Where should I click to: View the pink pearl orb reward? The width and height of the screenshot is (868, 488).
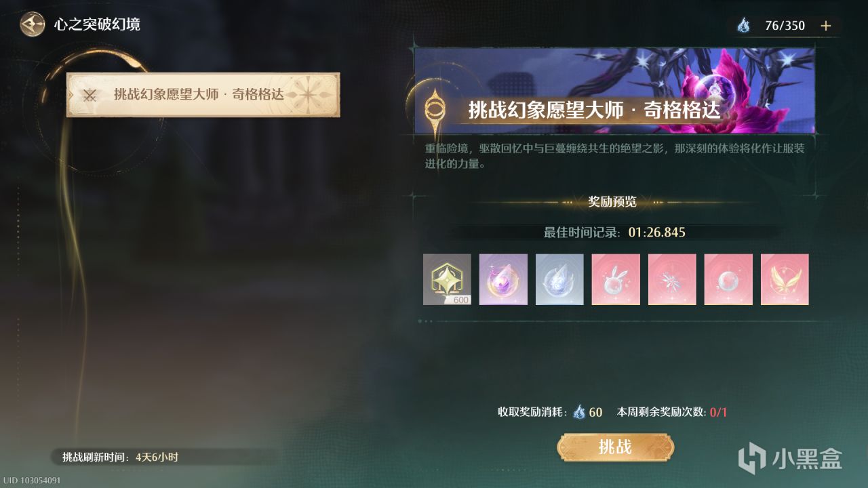(x=728, y=279)
